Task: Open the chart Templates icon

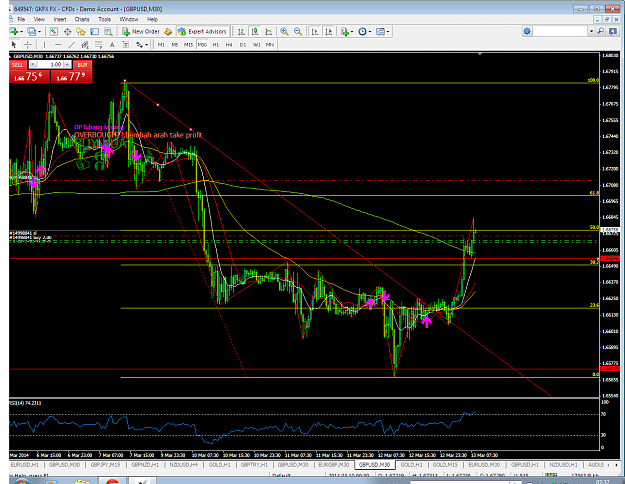Action: point(380,31)
